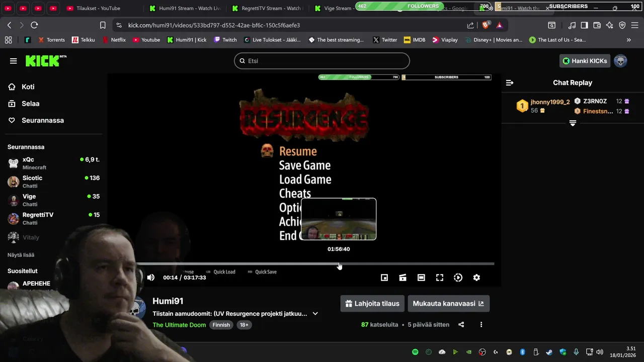Image resolution: width=644 pixels, height=362 pixels.
Task: Click Näytä lisää to show more channels
Action: (x=21, y=255)
